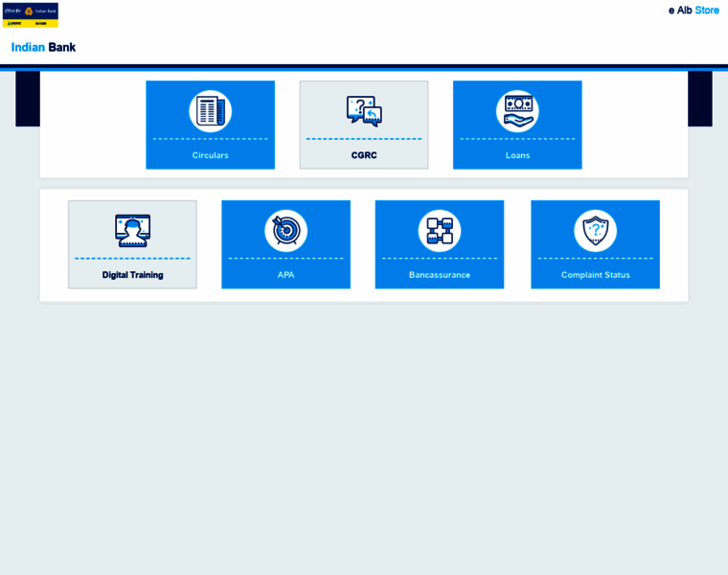Click the Circulars newspaper icon
Screen dimensions: 728x575
211,111
